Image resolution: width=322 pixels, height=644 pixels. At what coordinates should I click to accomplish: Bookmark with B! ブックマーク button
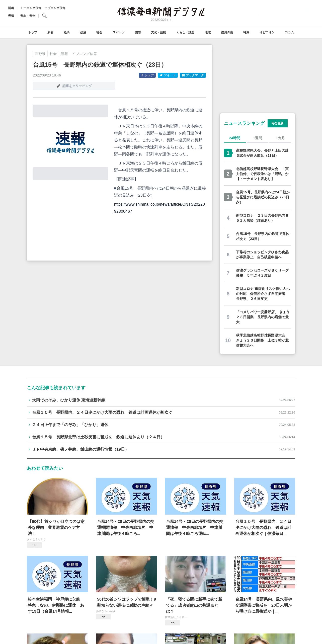(x=193, y=75)
